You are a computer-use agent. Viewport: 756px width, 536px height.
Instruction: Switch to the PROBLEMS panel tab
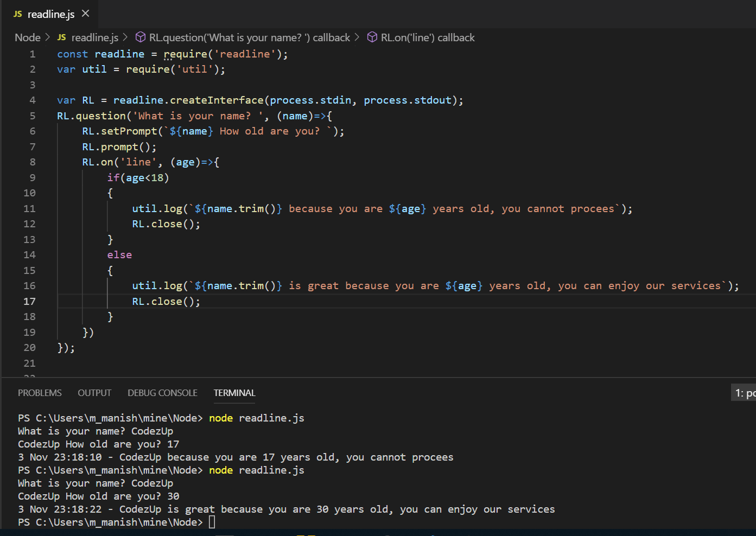click(40, 393)
